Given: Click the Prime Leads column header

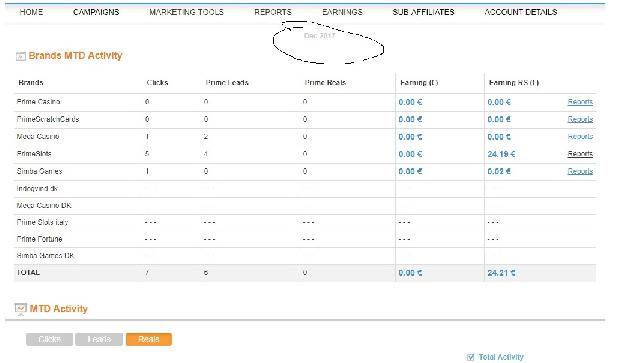Looking at the screenshot, I should pyautogui.click(x=227, y=82).
